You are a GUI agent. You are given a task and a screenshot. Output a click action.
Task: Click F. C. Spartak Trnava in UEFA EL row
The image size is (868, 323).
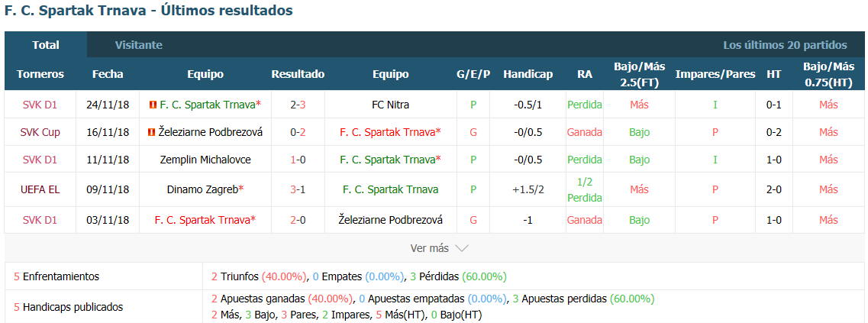391,189
